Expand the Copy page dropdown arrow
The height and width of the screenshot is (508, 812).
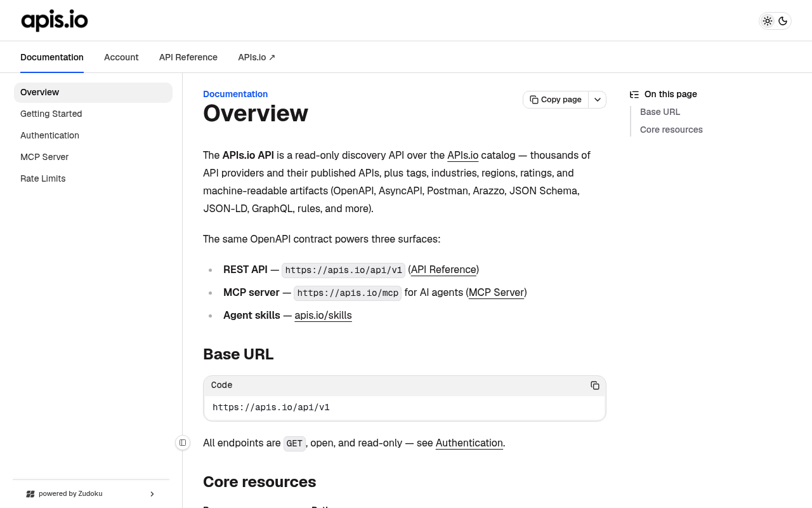598,100
